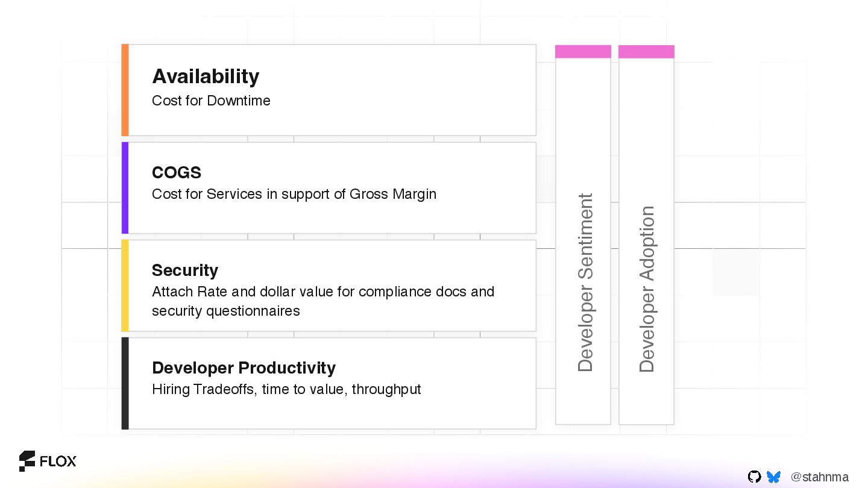The image size is (868, 488).
Task: Click the Developer Adoption vertical label
Action: [646, 289]
